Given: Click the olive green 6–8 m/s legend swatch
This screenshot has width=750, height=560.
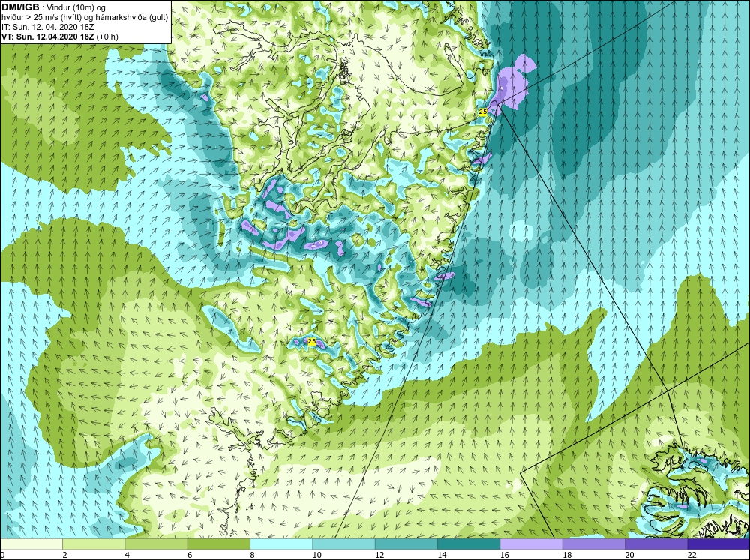Looking at the screenshot, I should 219,544.
